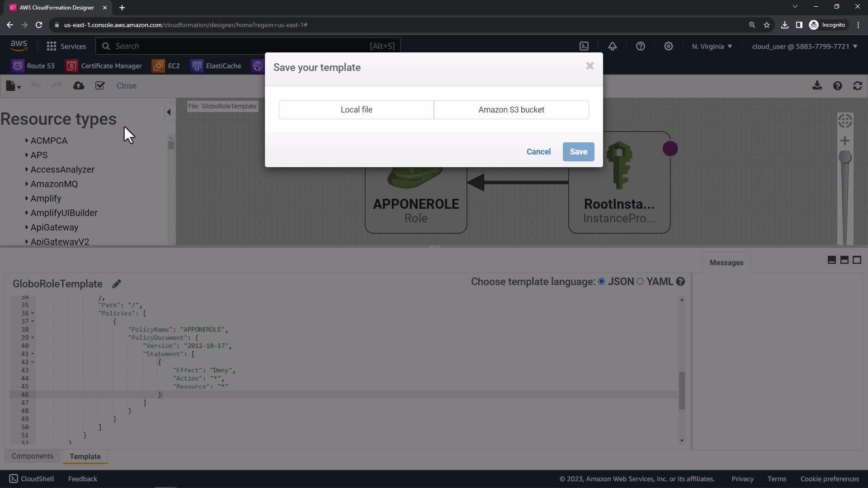This screenshot has height=488, width=868.
Task: Choose Local file save option
Action: pyautogui.click(x=356, y=110)
